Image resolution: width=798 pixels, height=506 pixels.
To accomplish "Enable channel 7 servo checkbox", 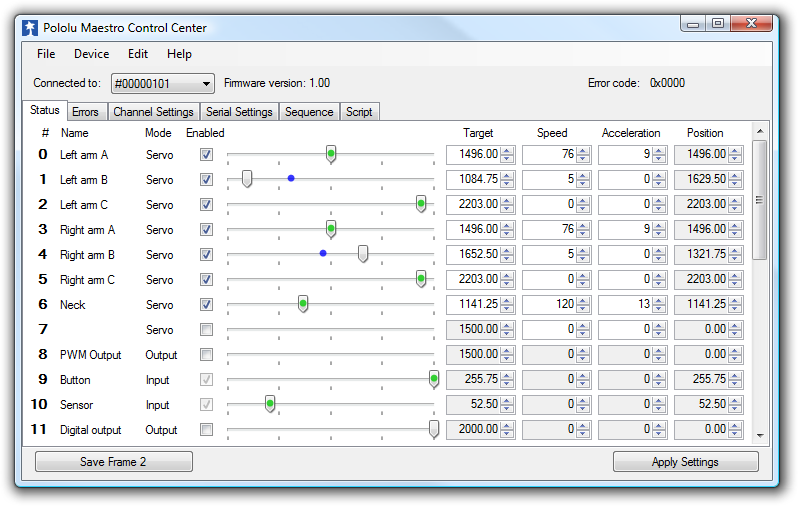I will pos(206,330).
